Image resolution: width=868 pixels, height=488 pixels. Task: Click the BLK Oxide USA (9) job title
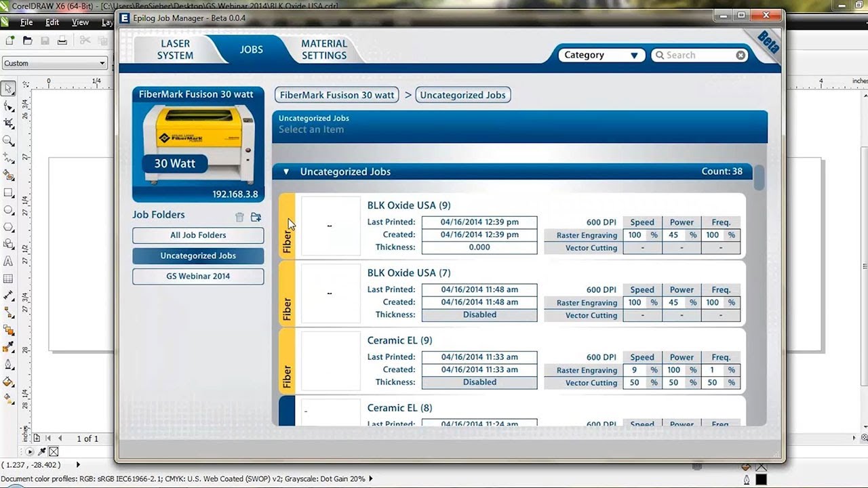(x=409, y=205)
